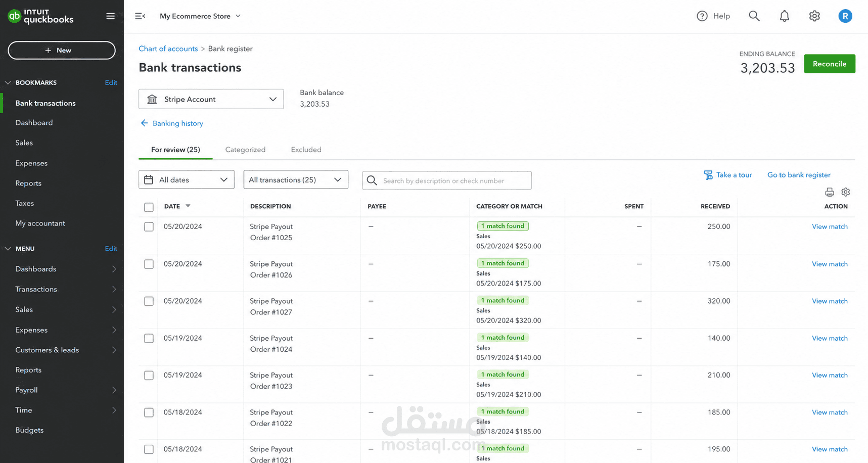This screenshot has width=868, height=463.
Task: Switch to the For review (25) tab
Action: (175, 150)
